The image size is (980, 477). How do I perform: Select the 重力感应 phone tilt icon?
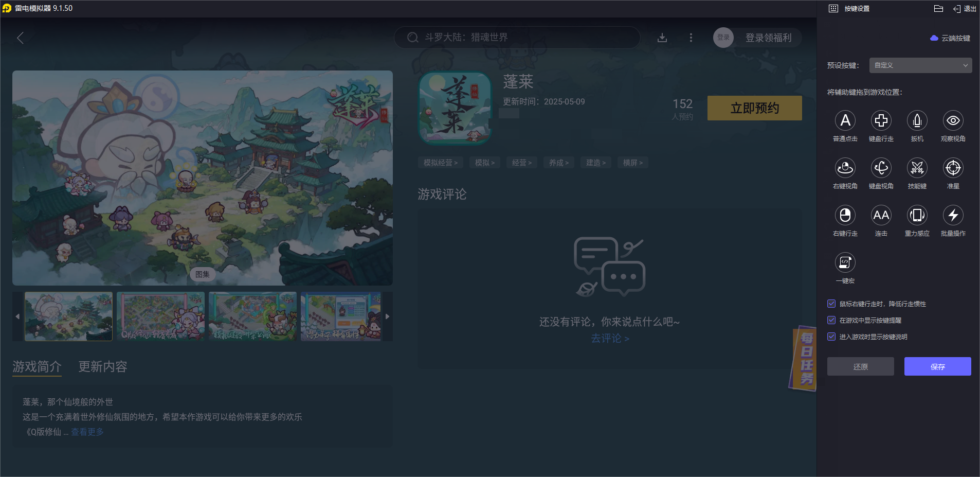coord(917,215)
